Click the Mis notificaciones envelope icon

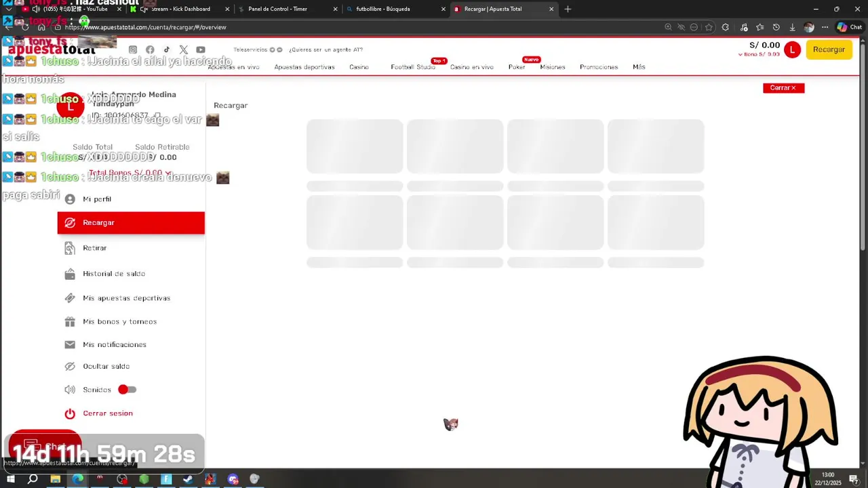point(70,344)
